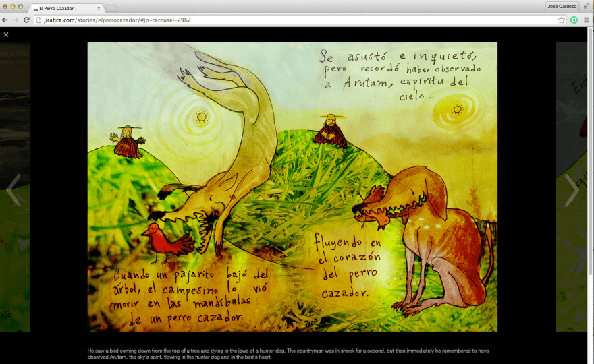This screenshot has width=594, height=364.
Task: Click the browser back arrow
Action: pos(5,20)
